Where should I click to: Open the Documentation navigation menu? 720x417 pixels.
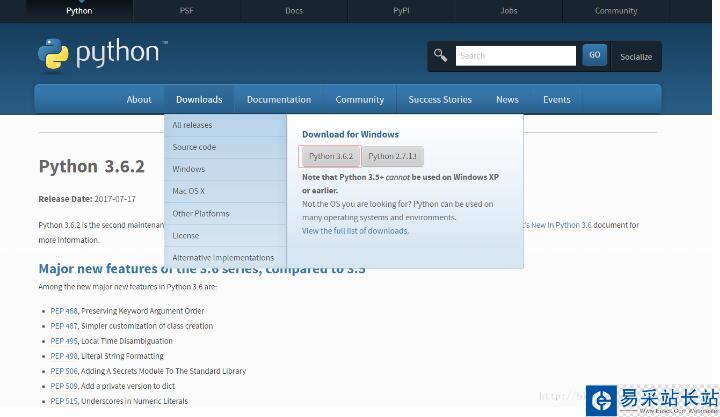point(279,100)
